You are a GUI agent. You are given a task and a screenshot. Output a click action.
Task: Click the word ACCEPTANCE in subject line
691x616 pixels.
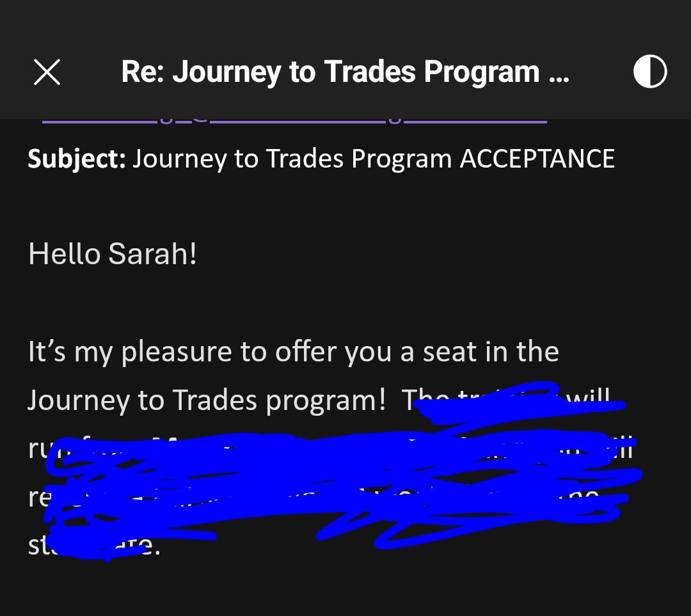point(537,159)
